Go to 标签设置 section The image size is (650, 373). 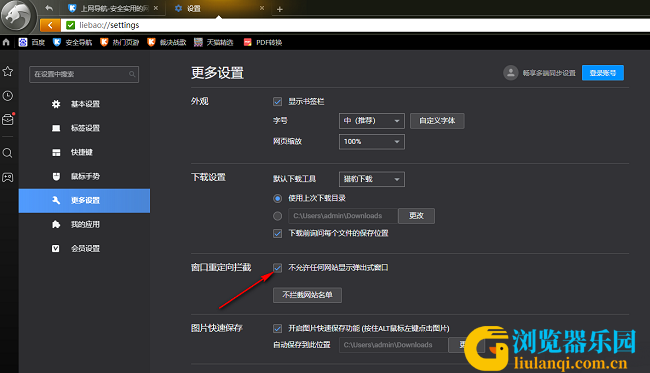(x=85, y=128)
